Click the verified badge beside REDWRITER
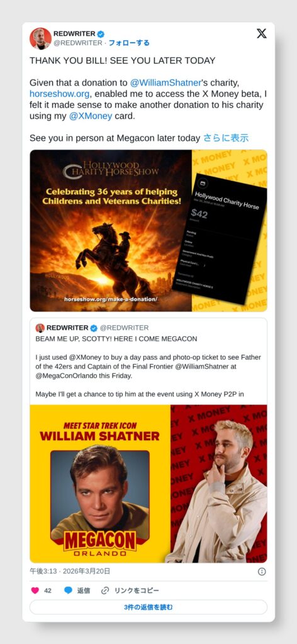The image size is (297, 644). click(101, 34)
